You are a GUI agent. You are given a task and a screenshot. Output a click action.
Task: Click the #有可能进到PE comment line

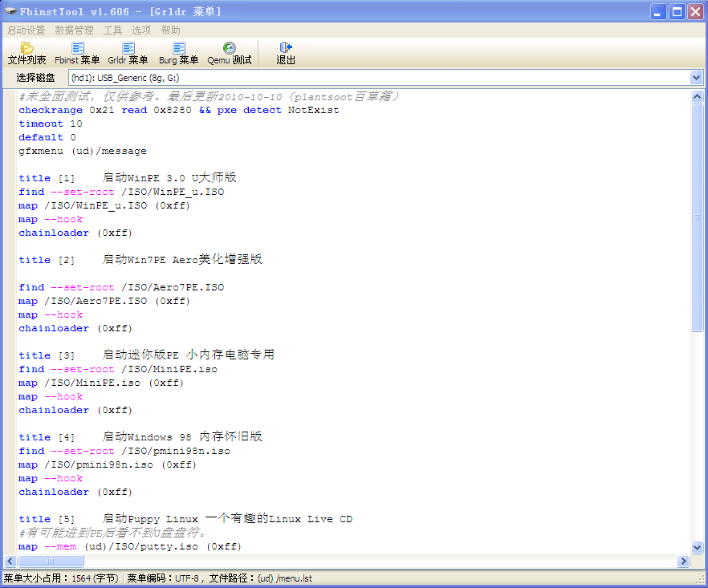click(112, 533)
